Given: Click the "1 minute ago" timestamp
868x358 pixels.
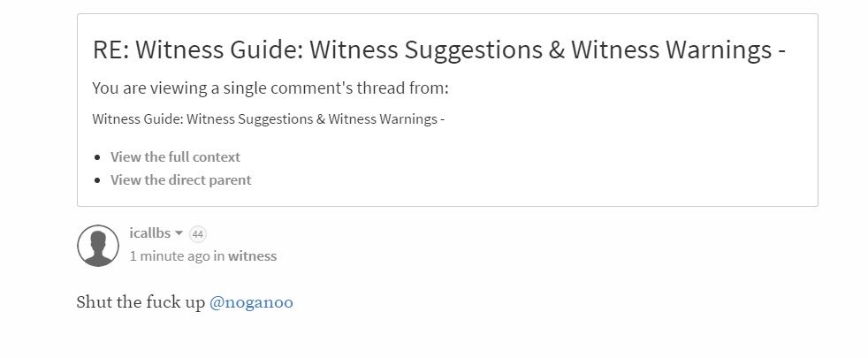Looking at the screenshot, I should coord(170,256).
